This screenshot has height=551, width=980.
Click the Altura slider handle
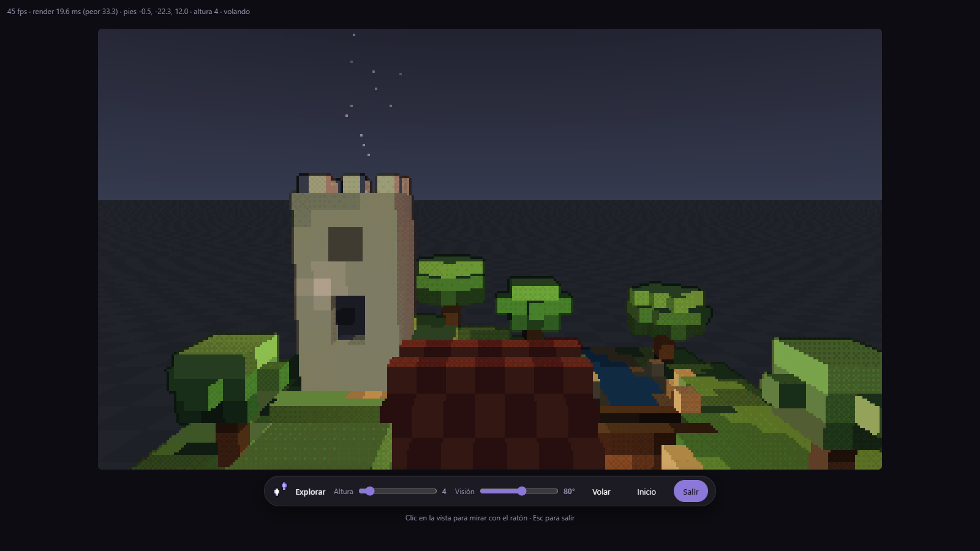pyautogui.click(x=369, y=491)
